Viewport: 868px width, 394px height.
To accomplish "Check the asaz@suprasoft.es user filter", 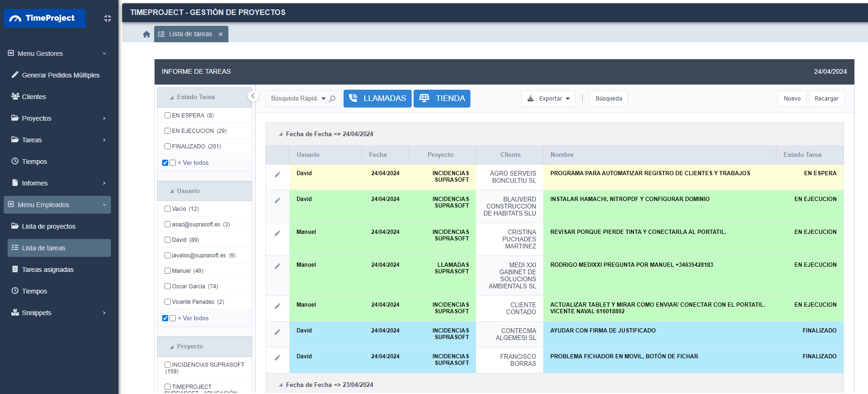I will (167, 224).
